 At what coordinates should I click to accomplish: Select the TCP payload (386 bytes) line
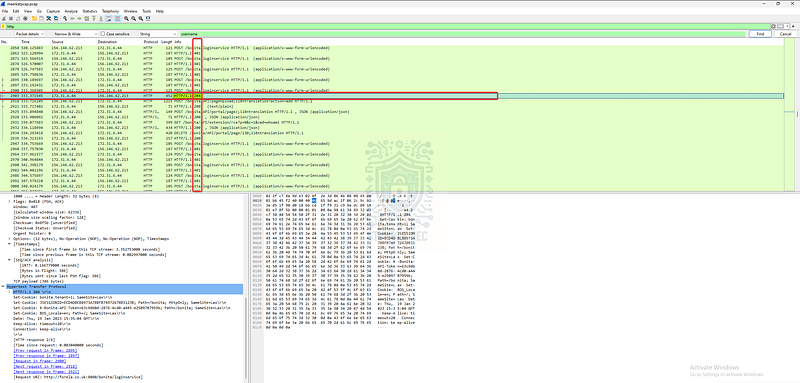coord(38,281)
